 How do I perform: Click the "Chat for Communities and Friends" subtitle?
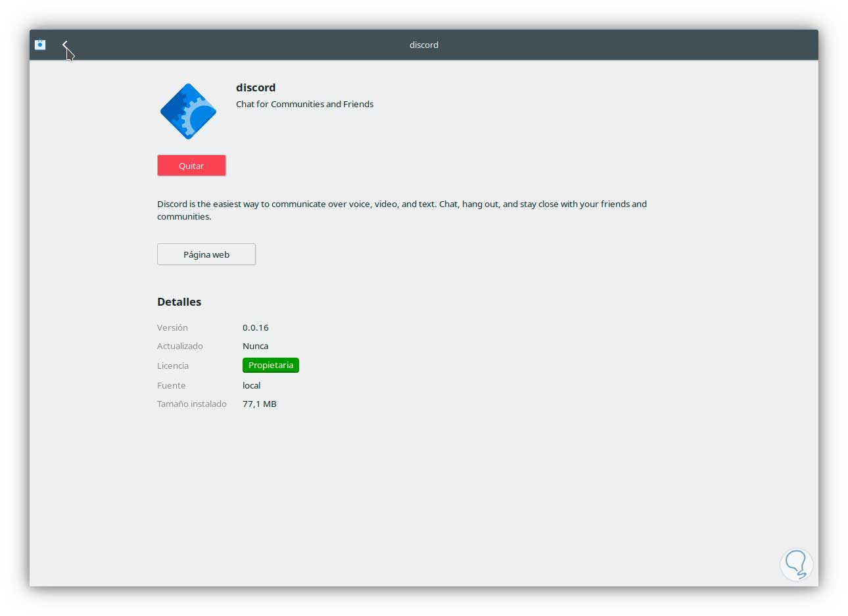[x=304, y=104]
